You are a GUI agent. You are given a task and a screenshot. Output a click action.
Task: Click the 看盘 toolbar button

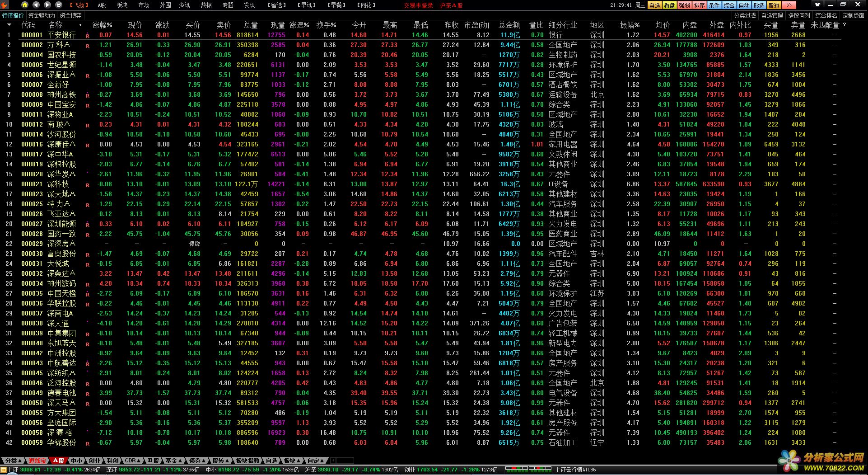669,5
